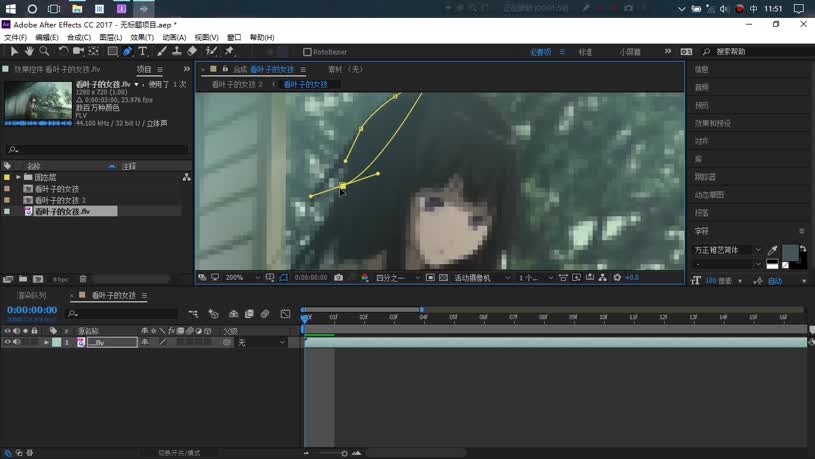
Task: Click the viewer current time display
Action: click(x=311, y=278)
